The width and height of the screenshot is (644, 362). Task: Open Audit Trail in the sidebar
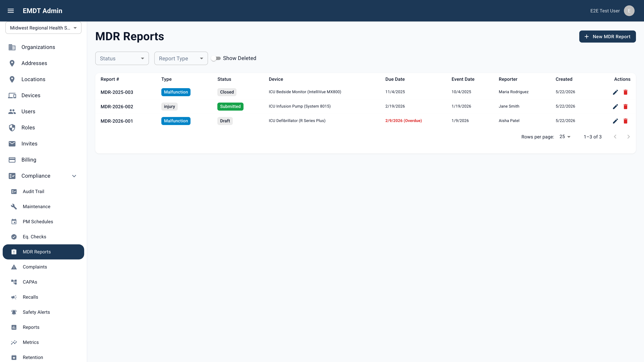coord(43,192)
